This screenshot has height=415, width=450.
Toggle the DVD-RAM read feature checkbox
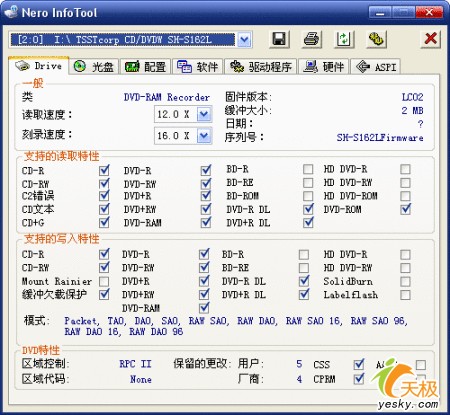pyautogui.click(x=206, y=222)
